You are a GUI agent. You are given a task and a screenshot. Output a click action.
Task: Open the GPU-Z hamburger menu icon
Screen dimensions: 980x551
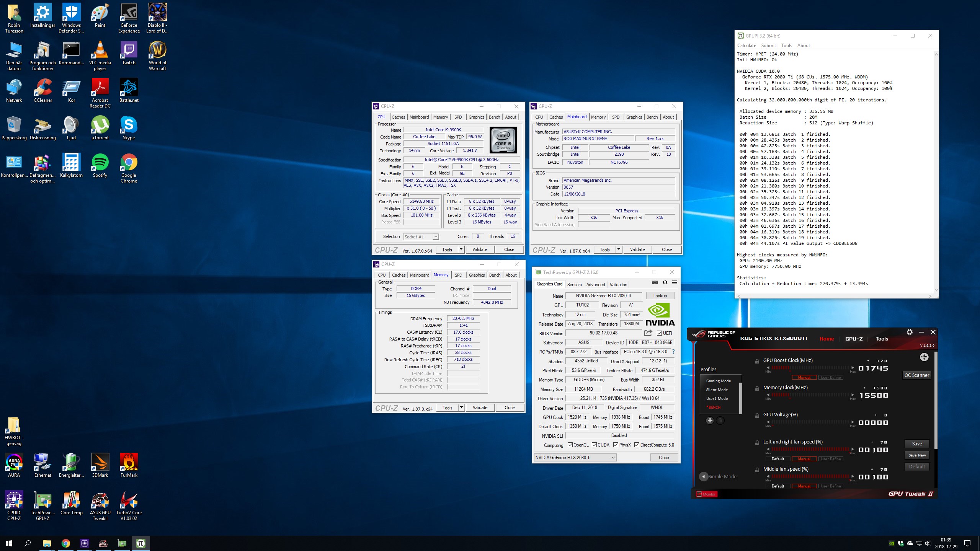(675, 282)
